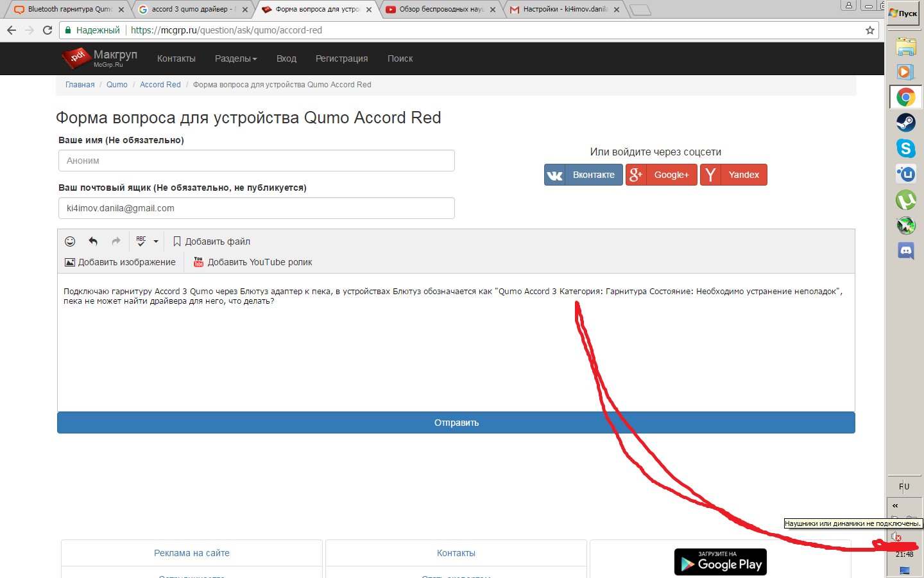Open Chrome user profile button
This screenshot has width=924, height=578.
click(849, 5)
